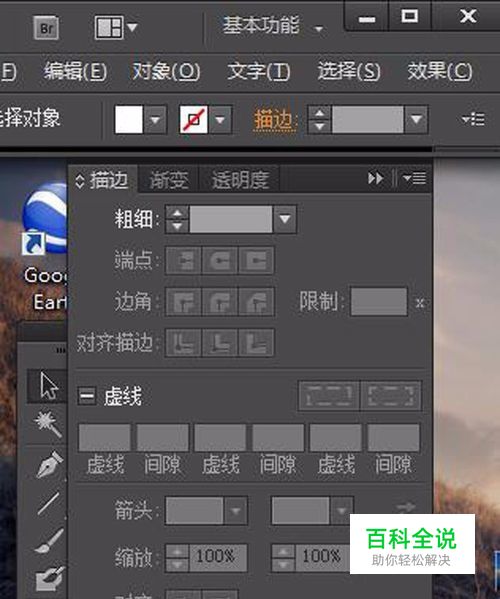Click the 粗细 stepper arrows
This screenshot has width=500, height=599.
pyautogui.click(x=177, y=219)
